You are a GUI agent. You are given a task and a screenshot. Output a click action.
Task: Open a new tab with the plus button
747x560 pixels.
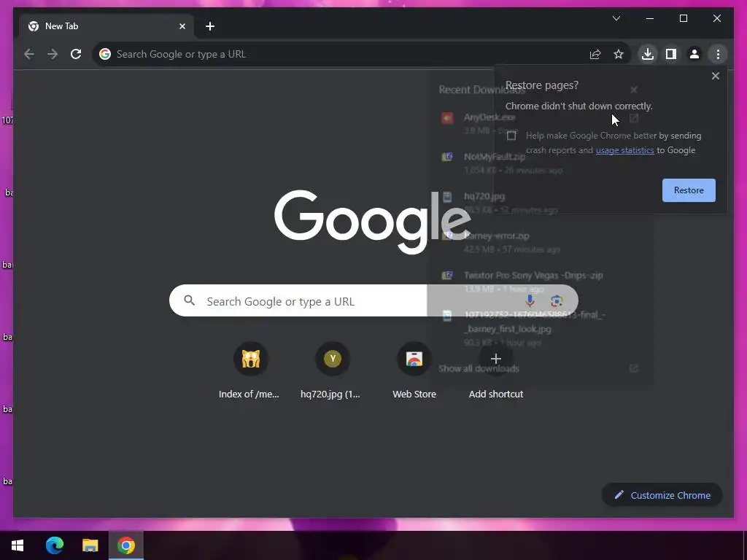tap(210, 26)
